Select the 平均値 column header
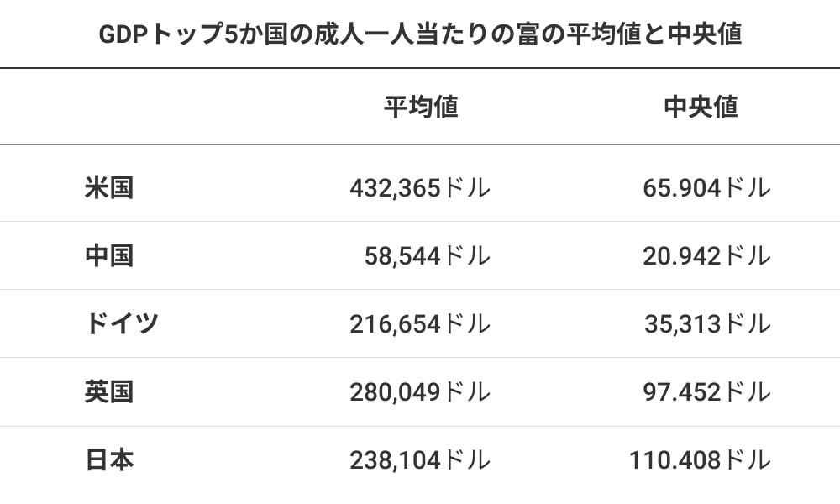Screen dimensions: 840x504 tap(421, 108)
